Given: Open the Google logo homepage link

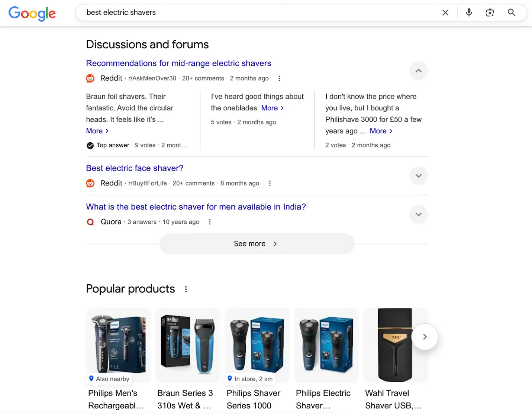Looking at the screenshot, I should pyautogui.click(x=32, y=13).
